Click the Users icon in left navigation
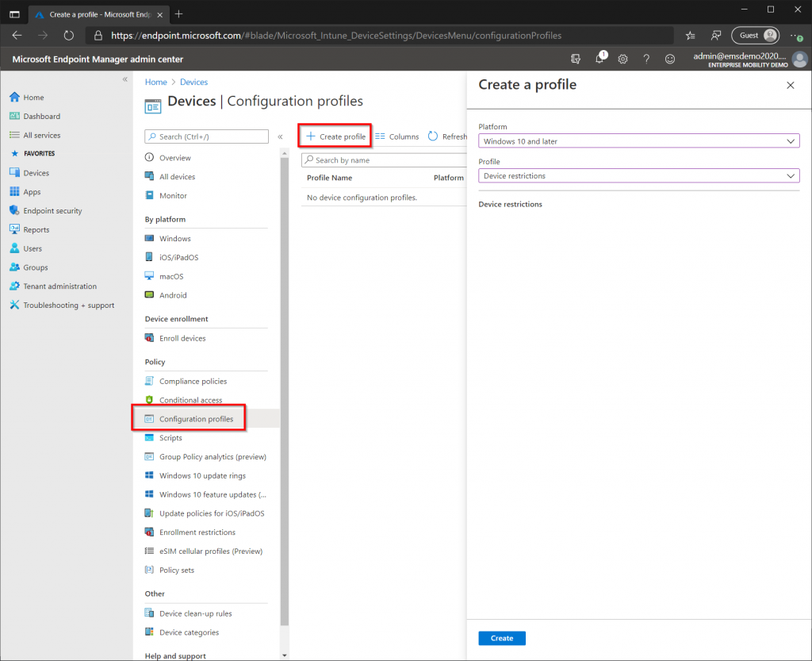The image size is (812, 661). point(14,248)
